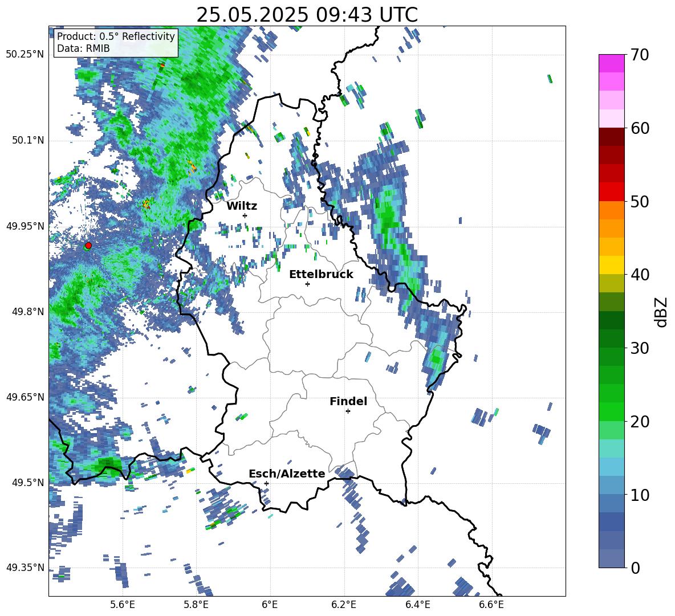Click the red radar site marker
The image size is (675, 616).
[x=88, y=245]
